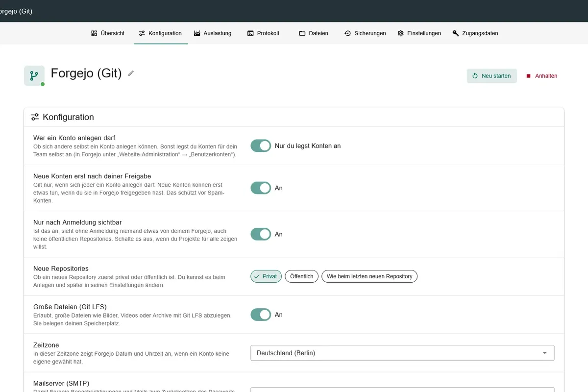
Task: Click the sliders icon in the Konfiguration heading
Action: pos(35,117)
